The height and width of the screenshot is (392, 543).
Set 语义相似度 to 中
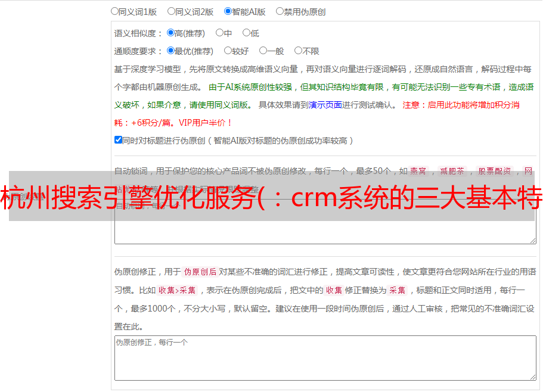point(219,33)
